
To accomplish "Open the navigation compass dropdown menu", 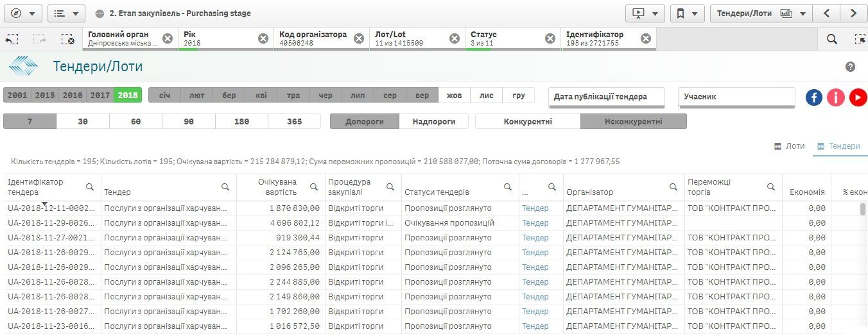I will (x=22, y=13).
